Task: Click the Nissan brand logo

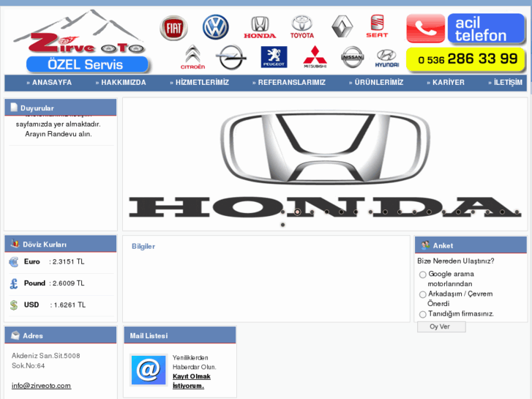Action: [x=352, y=57]
